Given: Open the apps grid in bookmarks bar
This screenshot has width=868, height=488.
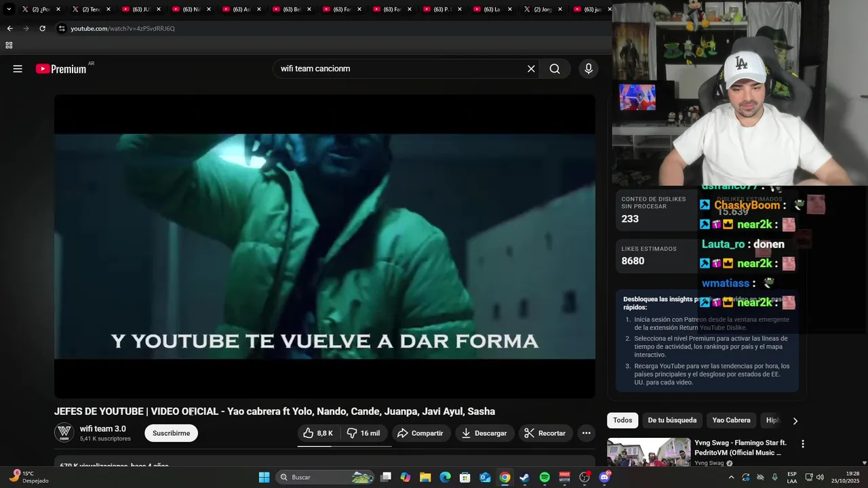Looking at the screenshot, I should pyautogui.click(x=9, y=45).
